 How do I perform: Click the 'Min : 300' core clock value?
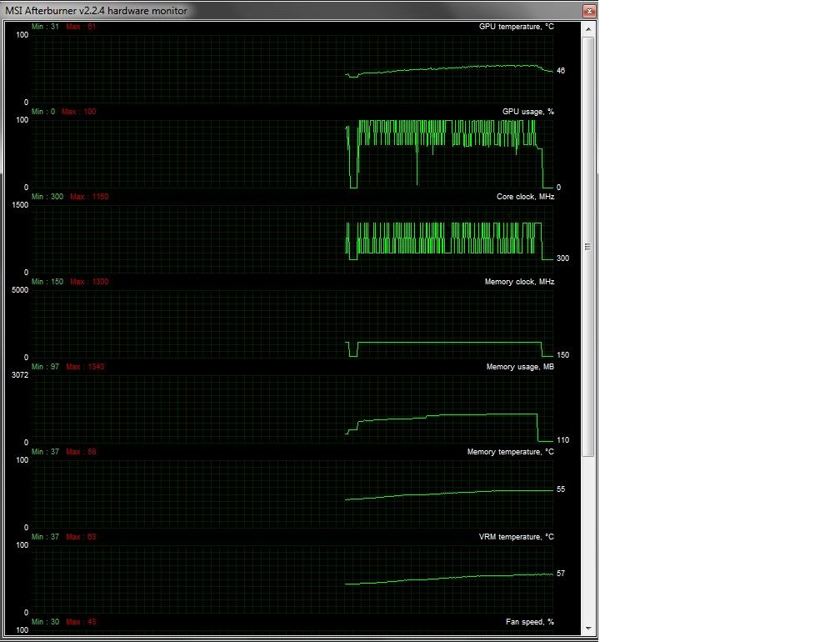coord(47,197)
